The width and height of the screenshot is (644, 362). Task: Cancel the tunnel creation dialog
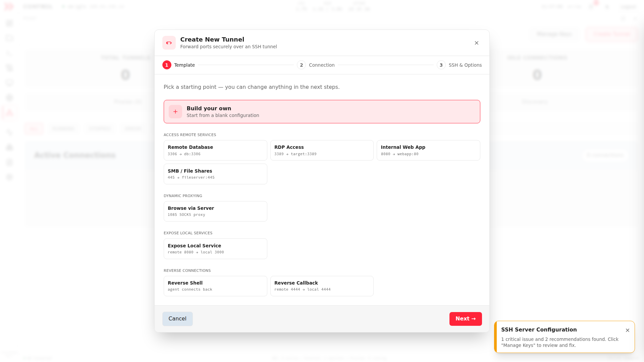177,319
